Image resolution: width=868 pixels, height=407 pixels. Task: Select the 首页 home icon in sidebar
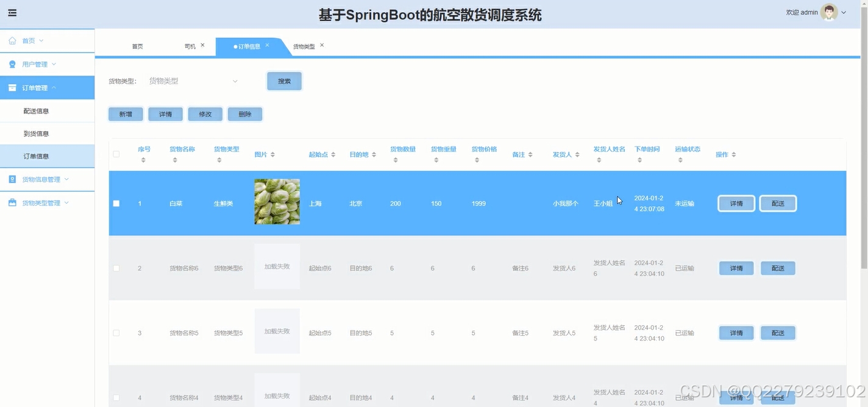[x=13, y=40]
